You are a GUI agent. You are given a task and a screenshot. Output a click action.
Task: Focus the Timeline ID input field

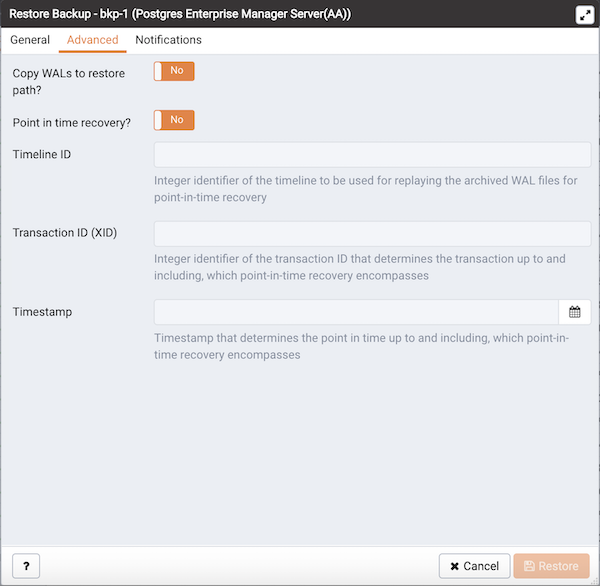[x=372, y=155]
